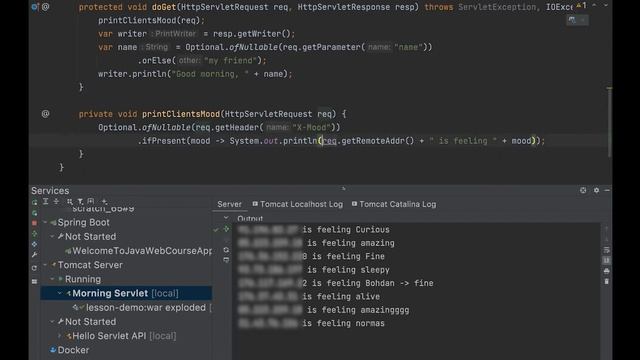Click the 'is feeling amazingggg' console line
Viewport: 640px width, 360px height.
(x=323, y=310)
